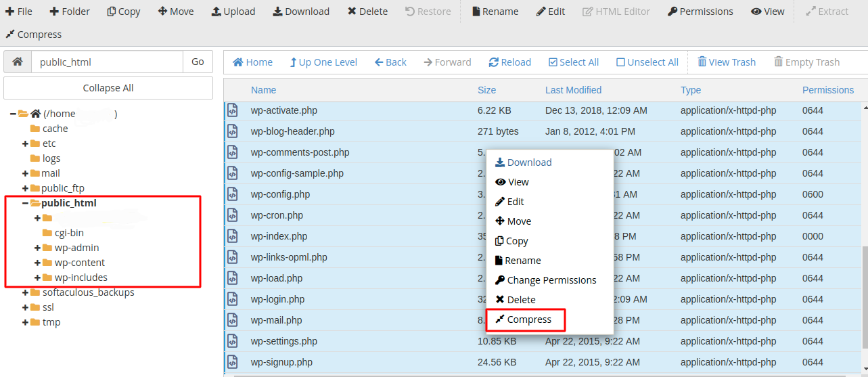The width and height of the screenshot is (868, 377).
Task: Expand the wp-includes folder
Action: tap(37, 278)
